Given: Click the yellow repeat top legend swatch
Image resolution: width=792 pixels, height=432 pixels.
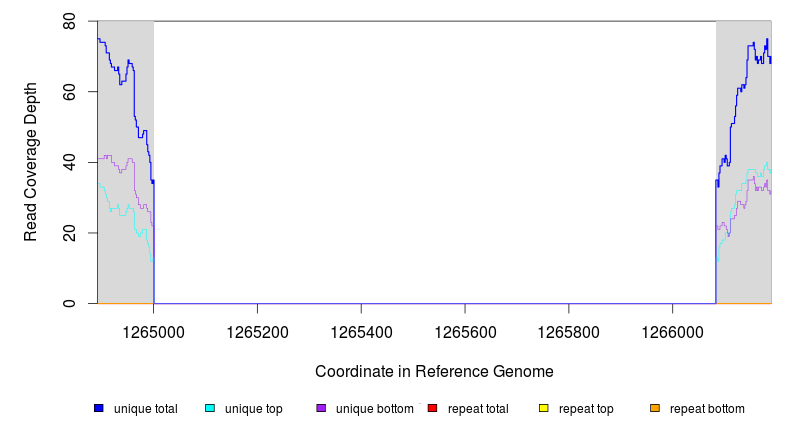Looking at the screenshot, I should 544,409.
